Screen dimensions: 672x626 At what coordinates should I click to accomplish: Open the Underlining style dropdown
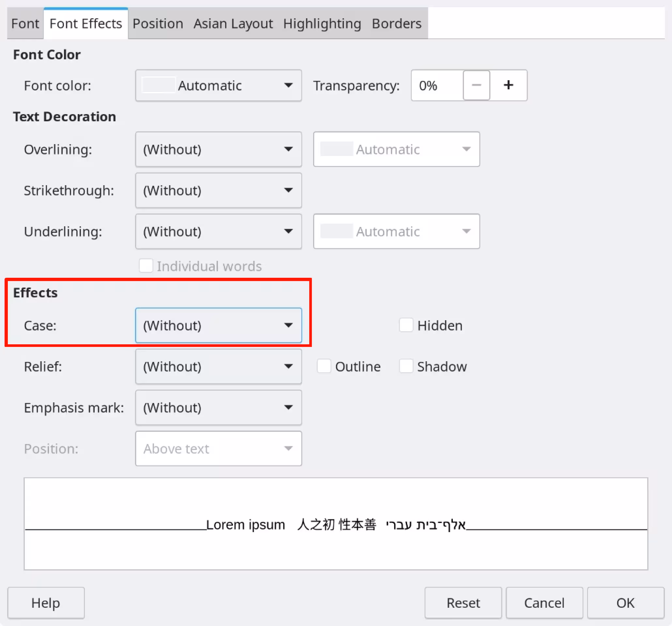218,231
